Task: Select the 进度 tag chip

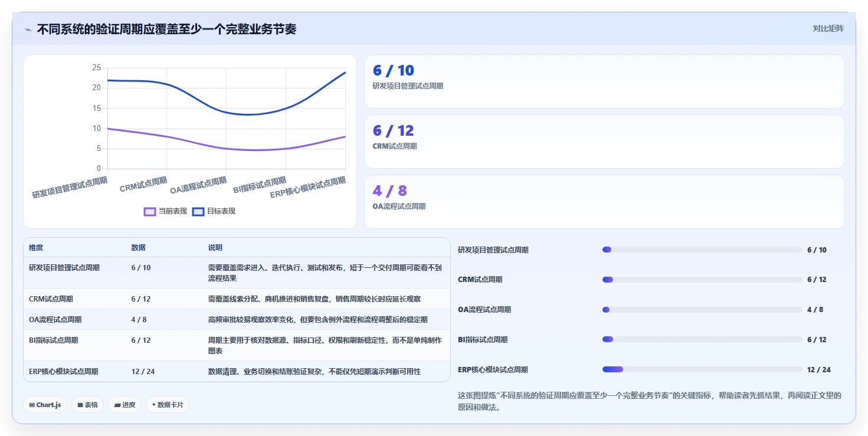Action: [125, 405]
